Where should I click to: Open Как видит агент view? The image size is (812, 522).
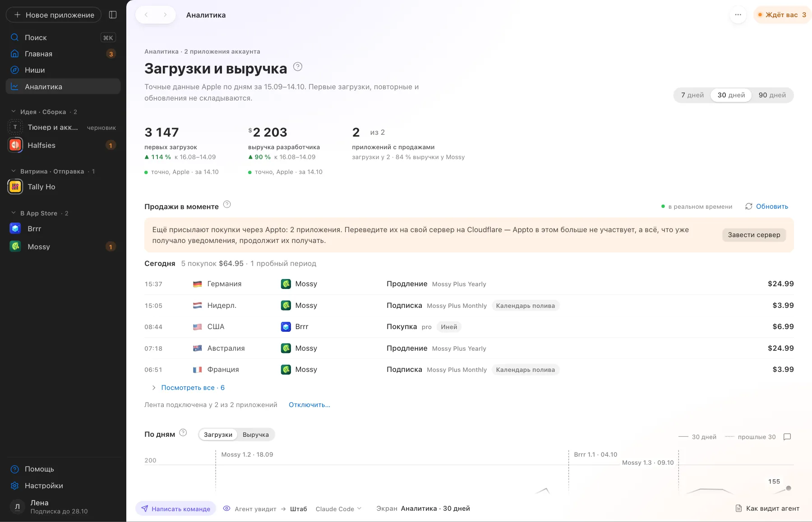[767, 508]
